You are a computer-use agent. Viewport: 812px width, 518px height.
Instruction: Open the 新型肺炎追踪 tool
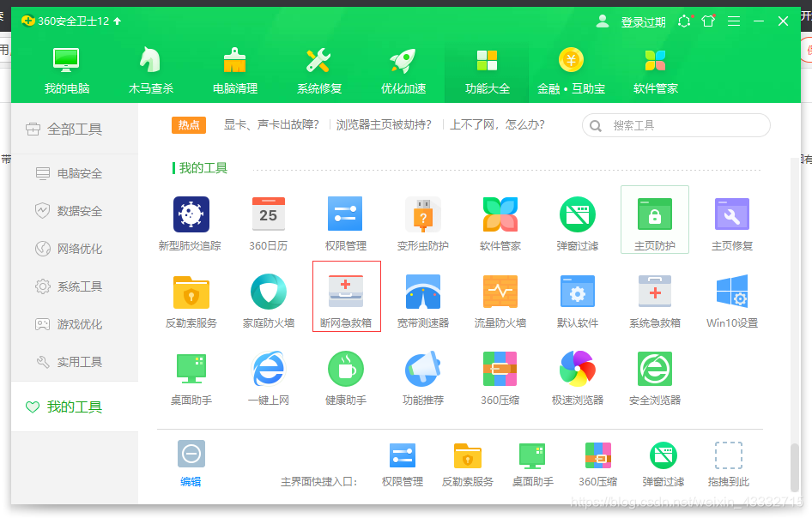[191, 222]
